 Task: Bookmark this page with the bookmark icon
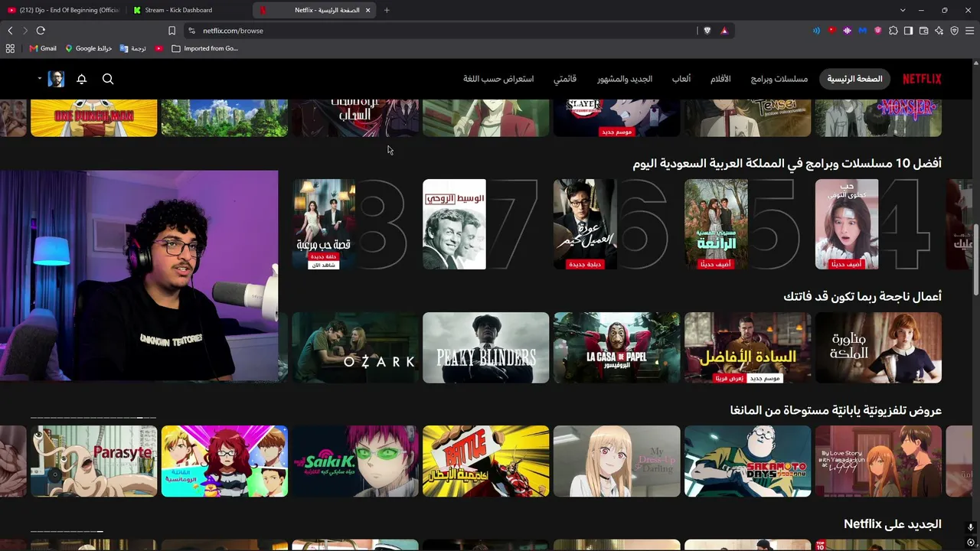(x=171, y=31)
